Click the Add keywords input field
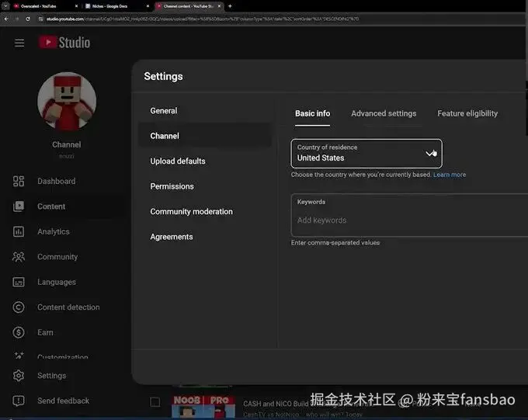528x420 pixels. (409, 216)
